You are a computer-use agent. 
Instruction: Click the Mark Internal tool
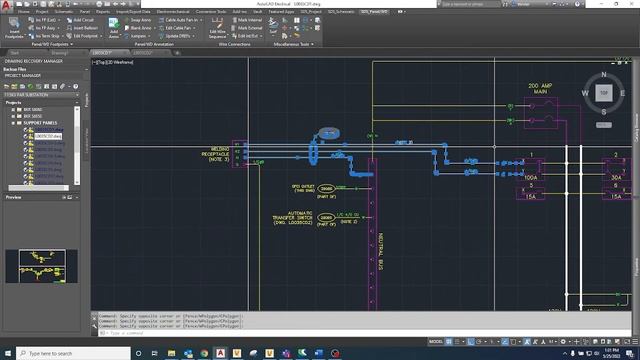pos(247,20)
